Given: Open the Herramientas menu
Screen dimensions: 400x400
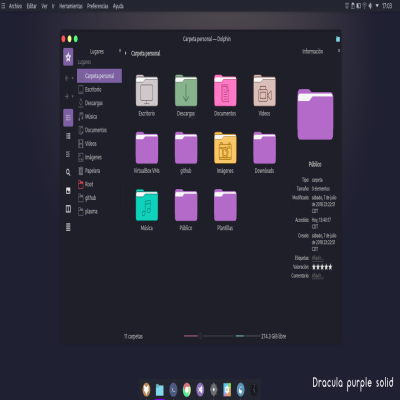Looking at the screenshot, I should [71, 6].
